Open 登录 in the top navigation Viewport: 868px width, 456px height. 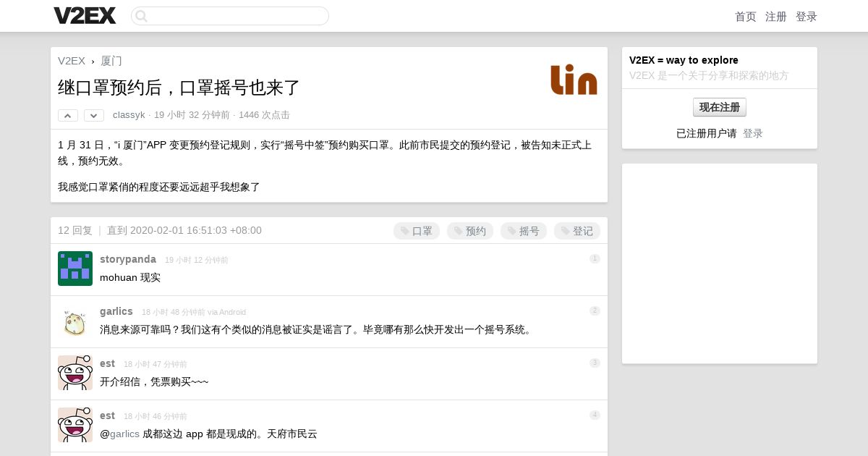click(x=807, y=17)
